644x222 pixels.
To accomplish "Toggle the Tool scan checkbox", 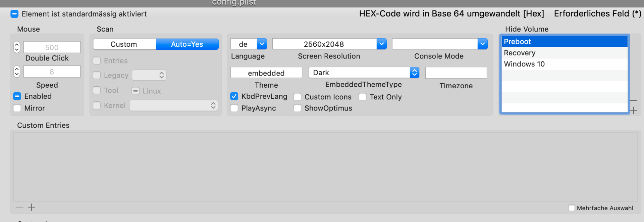I will point(97,90).
